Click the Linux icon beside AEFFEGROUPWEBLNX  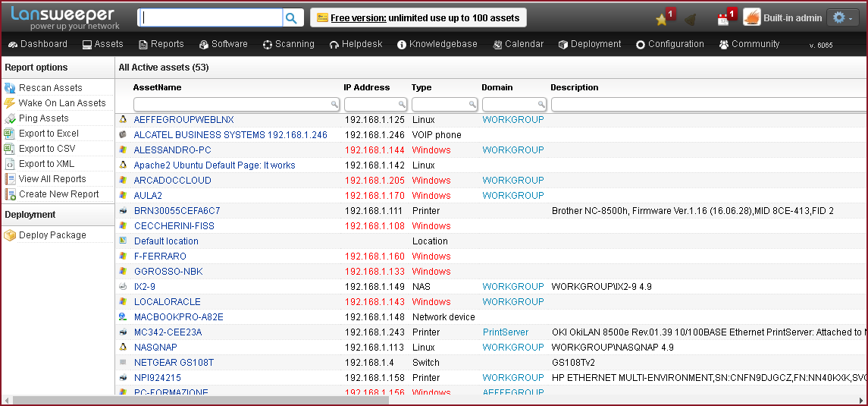click(x=123, y=120)
